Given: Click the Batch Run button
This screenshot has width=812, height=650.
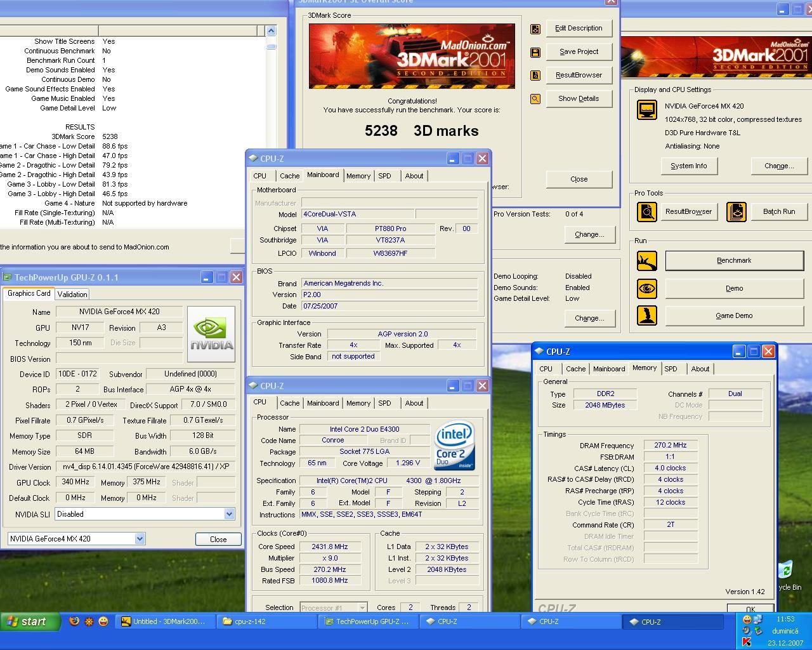Looking at the screenshot, I should point(779,211).
